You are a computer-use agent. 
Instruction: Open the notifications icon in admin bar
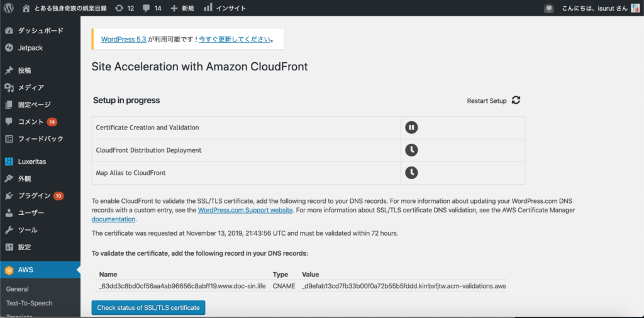548,8
